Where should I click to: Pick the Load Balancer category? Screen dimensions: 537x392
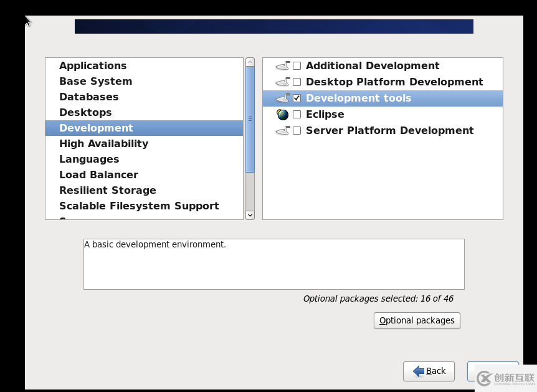(144, 174)
